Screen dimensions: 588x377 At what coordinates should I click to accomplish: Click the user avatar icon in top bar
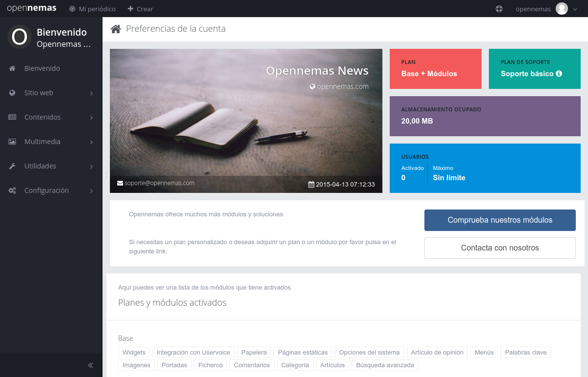click(562, 9)
